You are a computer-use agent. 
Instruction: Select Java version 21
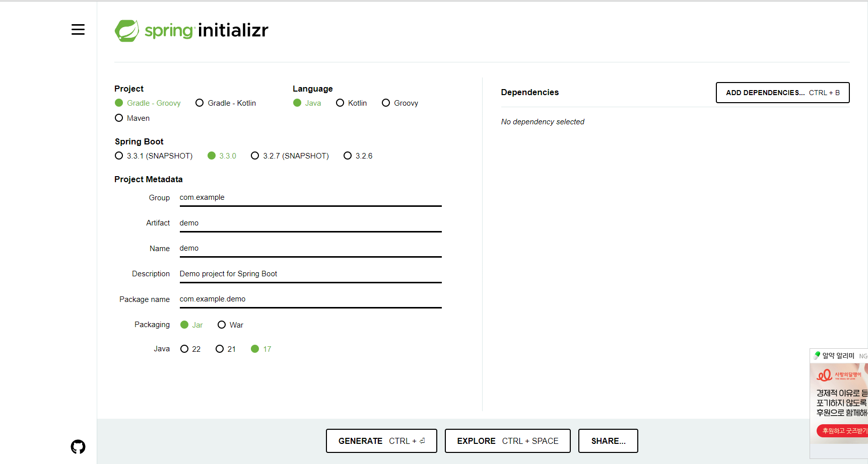click(226, 349)
